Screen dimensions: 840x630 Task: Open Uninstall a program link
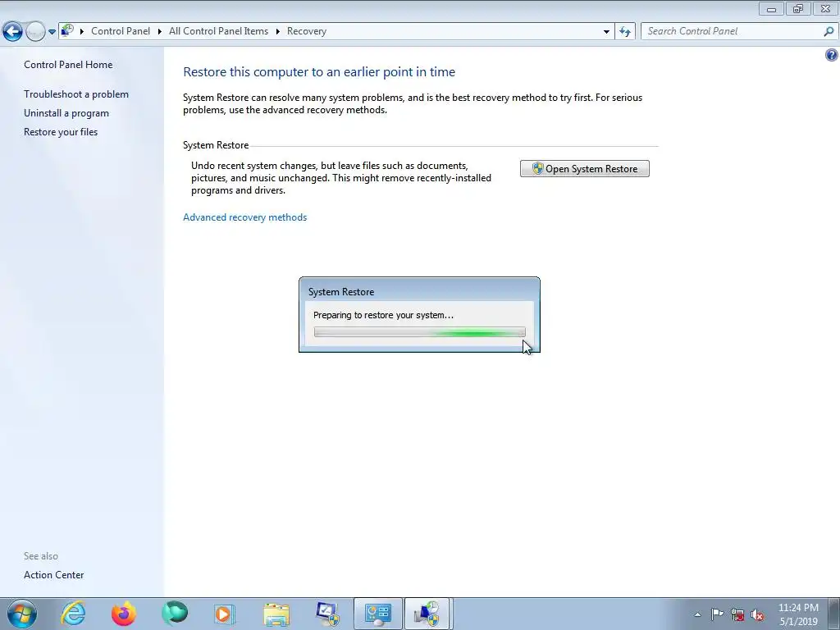pos(66,113)
